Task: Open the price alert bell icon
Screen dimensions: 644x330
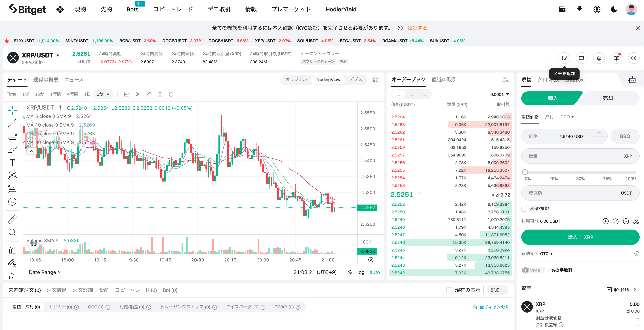Action: pos(599,58)
